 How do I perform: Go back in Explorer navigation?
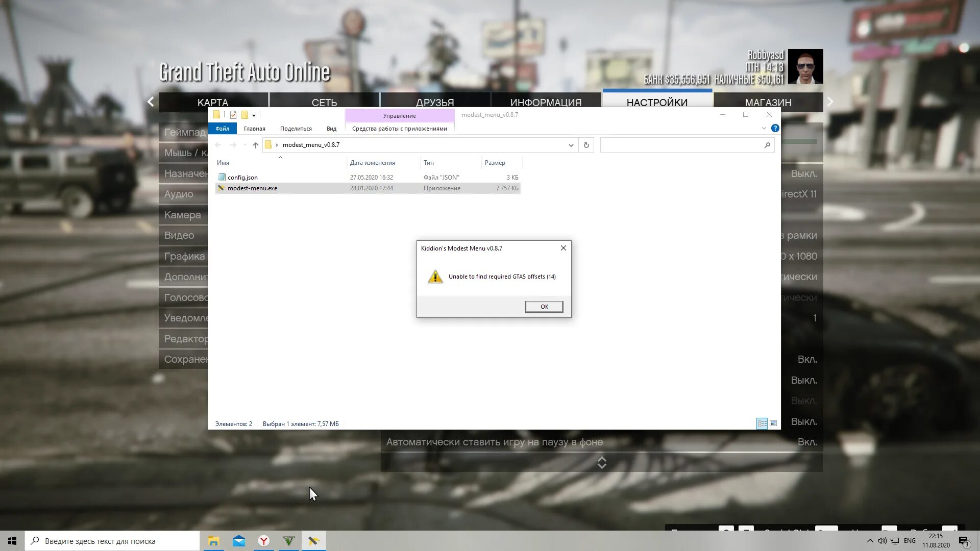pos(218,145)
